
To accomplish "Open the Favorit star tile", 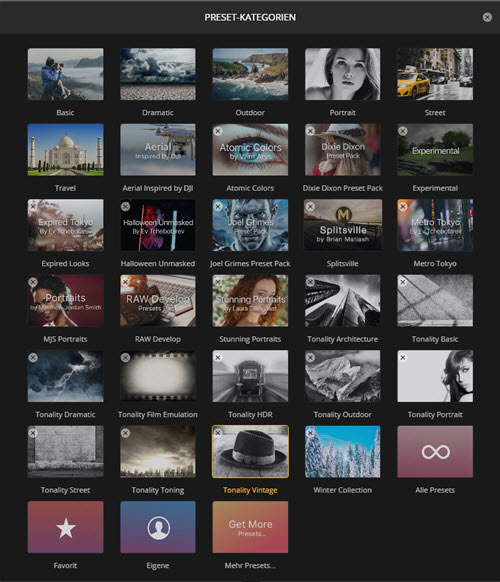I will click(65, 527).
